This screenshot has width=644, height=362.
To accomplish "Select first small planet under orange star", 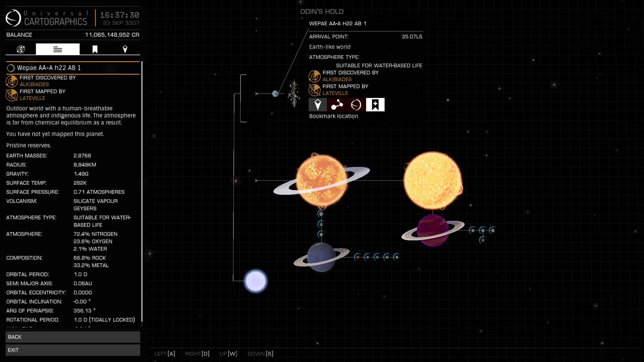I will [x=321, y=214].
